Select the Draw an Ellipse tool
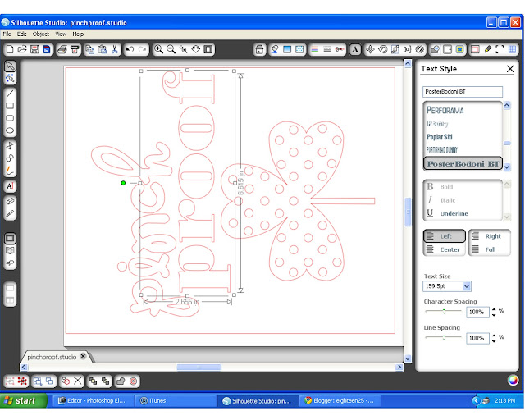 (x=10, y=130)
